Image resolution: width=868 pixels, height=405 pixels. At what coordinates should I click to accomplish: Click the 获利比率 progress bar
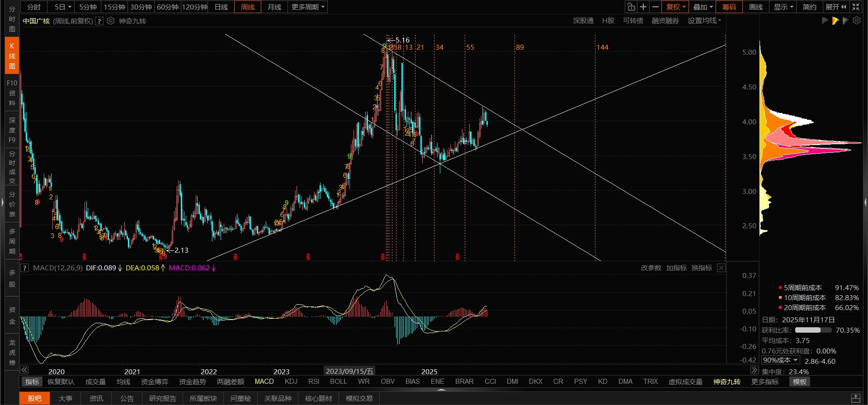tap(813, 330)
